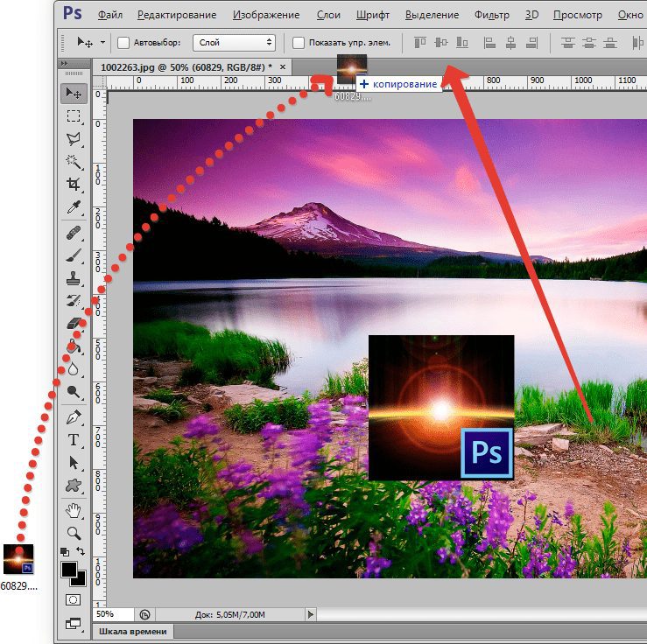Open the 3D menu
647x644 pixels.
point(532,15)
